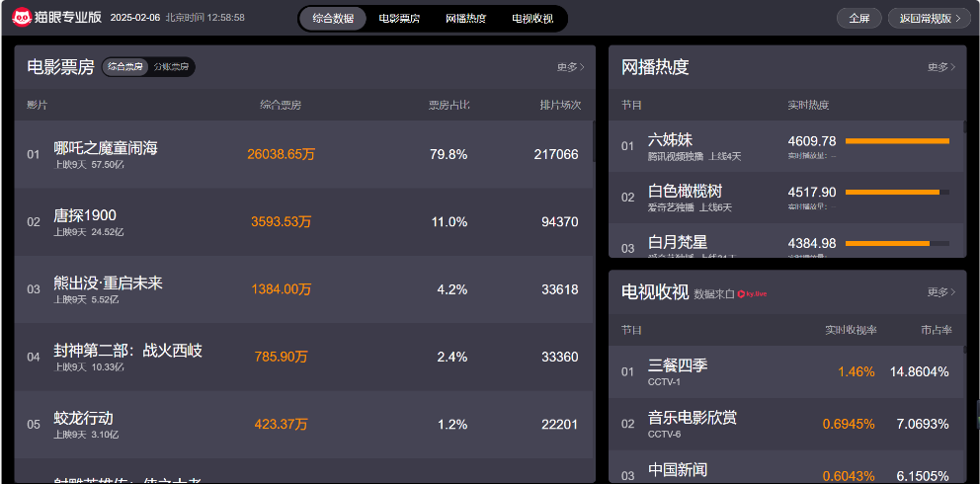The image size is (980, 484).
Task: Switch to the 电影票房 tab
Action: click(399, 18)
